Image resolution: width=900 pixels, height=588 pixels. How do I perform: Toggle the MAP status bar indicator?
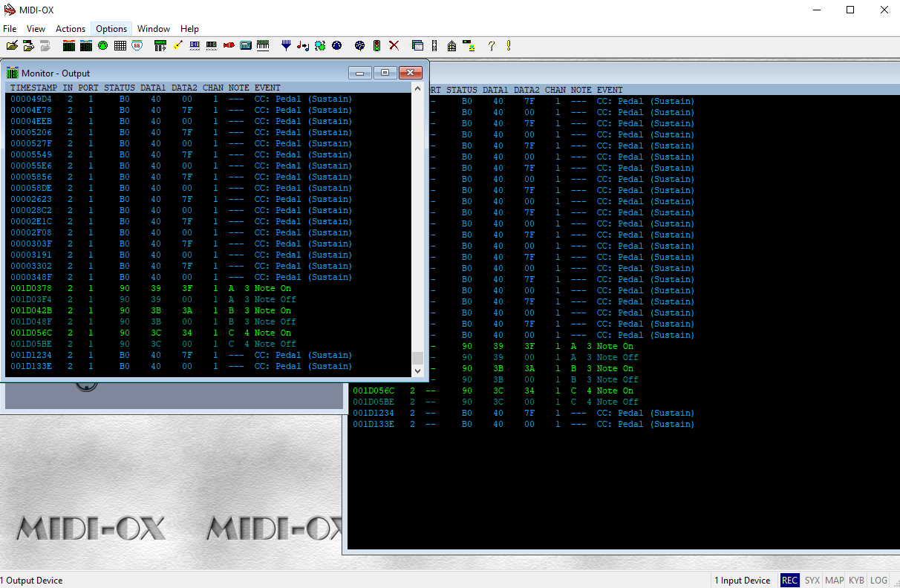[835, 581]
